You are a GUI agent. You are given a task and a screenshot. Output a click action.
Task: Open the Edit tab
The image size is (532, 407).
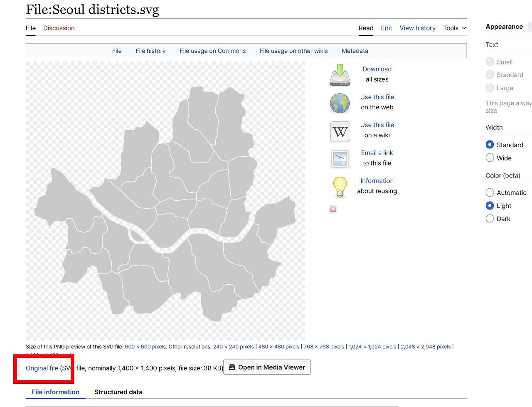(x=387, y=28)
